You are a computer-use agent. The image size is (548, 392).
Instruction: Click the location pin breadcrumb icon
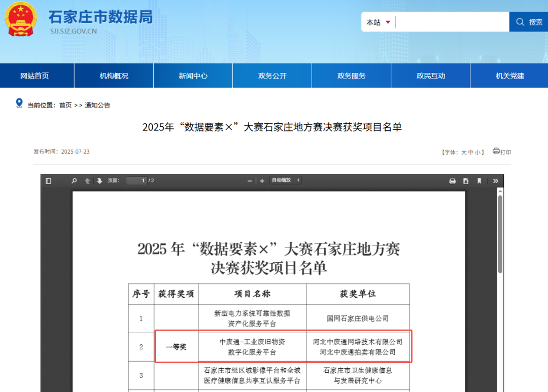(x=19, y=103)
